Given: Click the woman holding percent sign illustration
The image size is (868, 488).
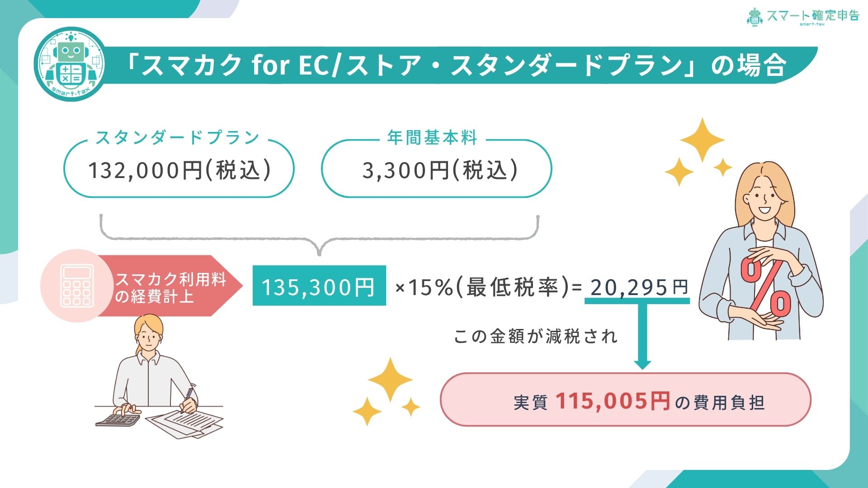Looking at the screenshot, I should coord(761,251).
